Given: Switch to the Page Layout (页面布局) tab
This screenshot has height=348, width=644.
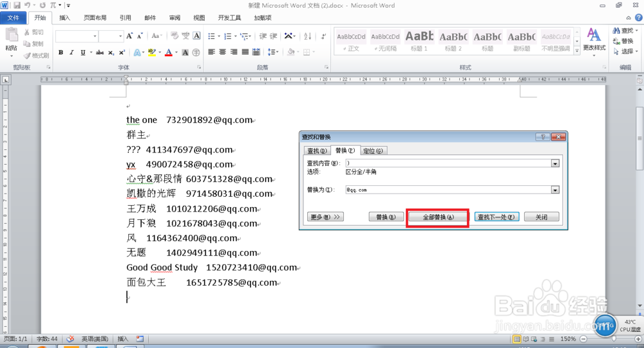Looking at the screenshot, I should pyautogui.click(x=95, y=17).
